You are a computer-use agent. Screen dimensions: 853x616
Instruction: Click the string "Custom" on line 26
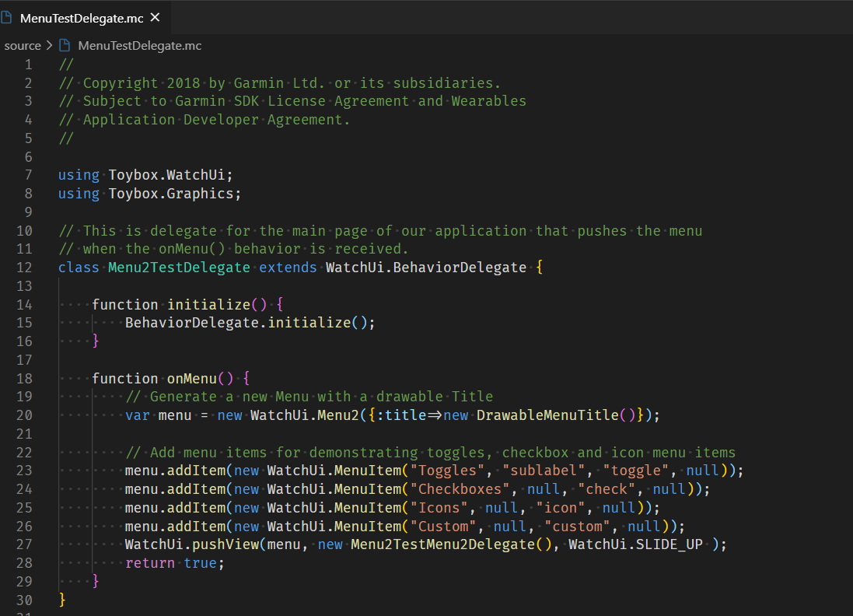[442, 527]
